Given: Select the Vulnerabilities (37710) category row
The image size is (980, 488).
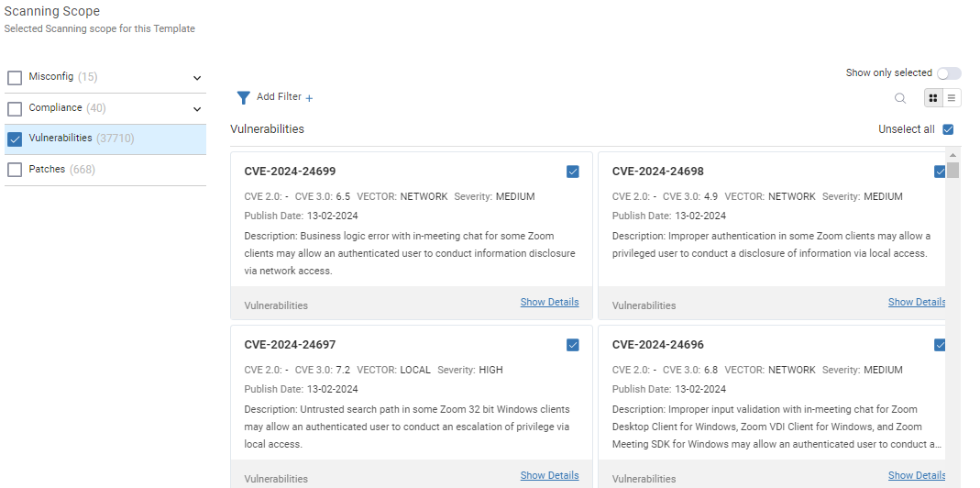Looking at the screenshot, I should (105, 139).
